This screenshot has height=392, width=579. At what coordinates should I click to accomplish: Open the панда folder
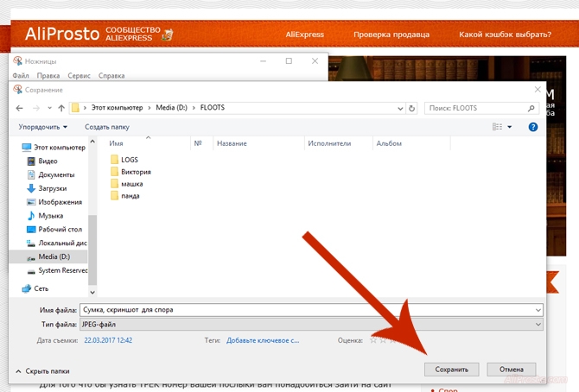[130, 196]
